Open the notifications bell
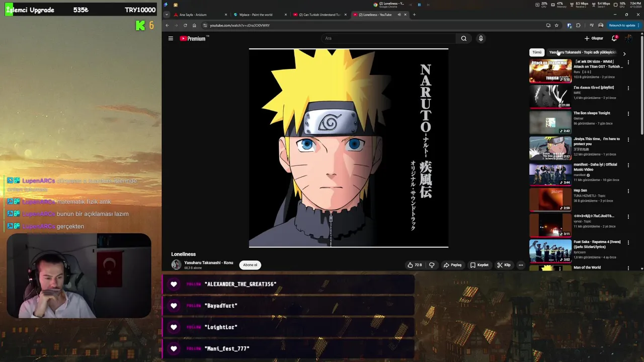 [614, 38]
